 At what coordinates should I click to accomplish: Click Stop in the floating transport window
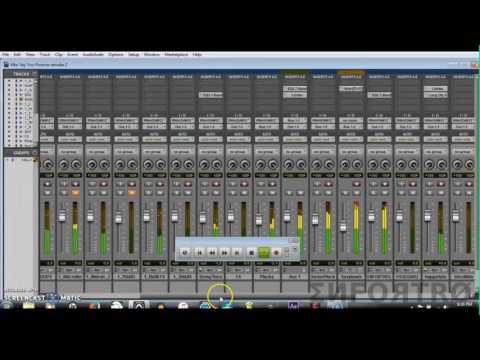click(252, 253)
